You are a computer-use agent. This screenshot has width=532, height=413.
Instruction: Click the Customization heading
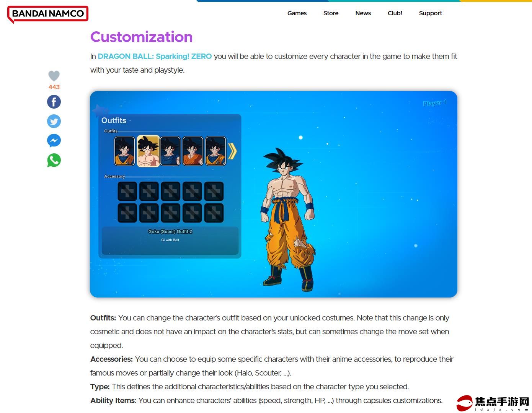141,37
